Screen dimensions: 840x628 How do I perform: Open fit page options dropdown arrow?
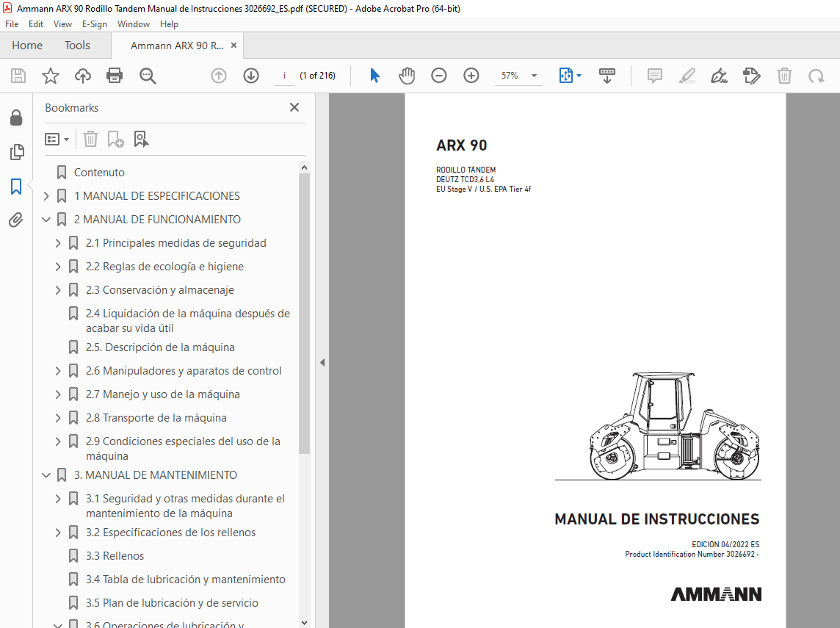tap(579, 76)
